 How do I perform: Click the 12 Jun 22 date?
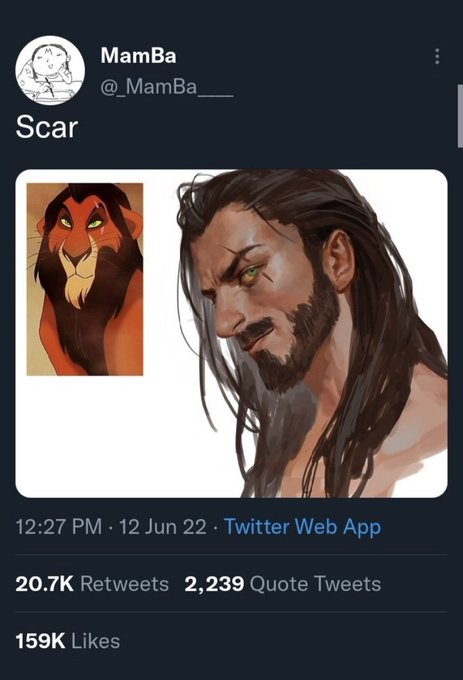[163, 526]
